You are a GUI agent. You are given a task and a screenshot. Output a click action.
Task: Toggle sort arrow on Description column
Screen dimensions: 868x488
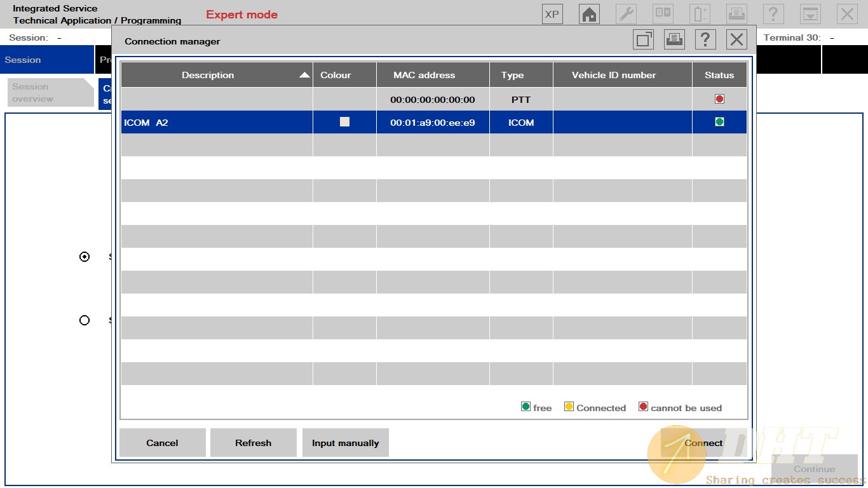(x=304, y=75)
